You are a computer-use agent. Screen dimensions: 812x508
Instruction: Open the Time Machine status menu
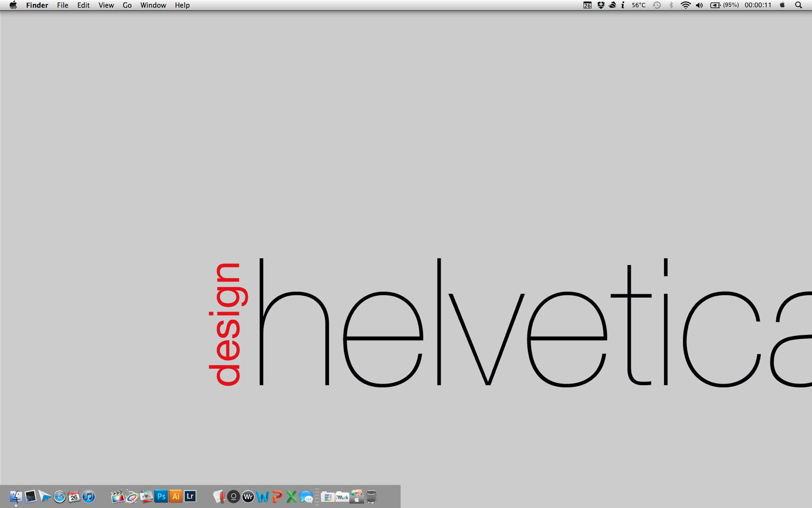tap(657, 5)
